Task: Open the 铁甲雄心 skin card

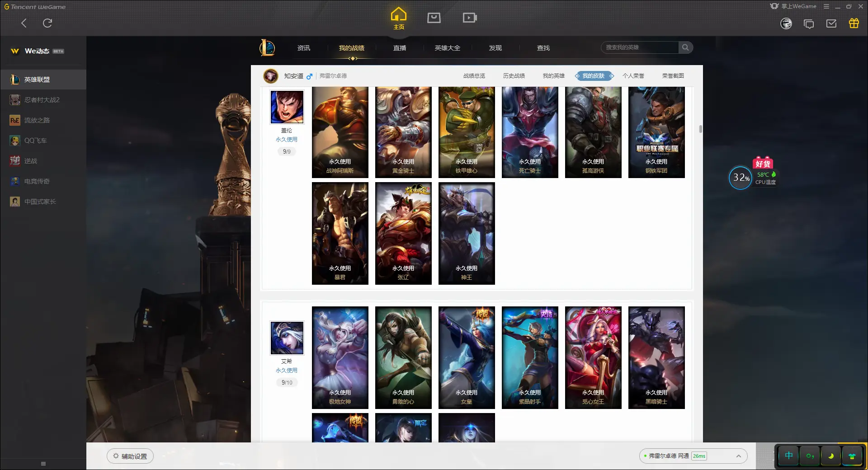Action: pyautogui.click(x=467, y=132)
